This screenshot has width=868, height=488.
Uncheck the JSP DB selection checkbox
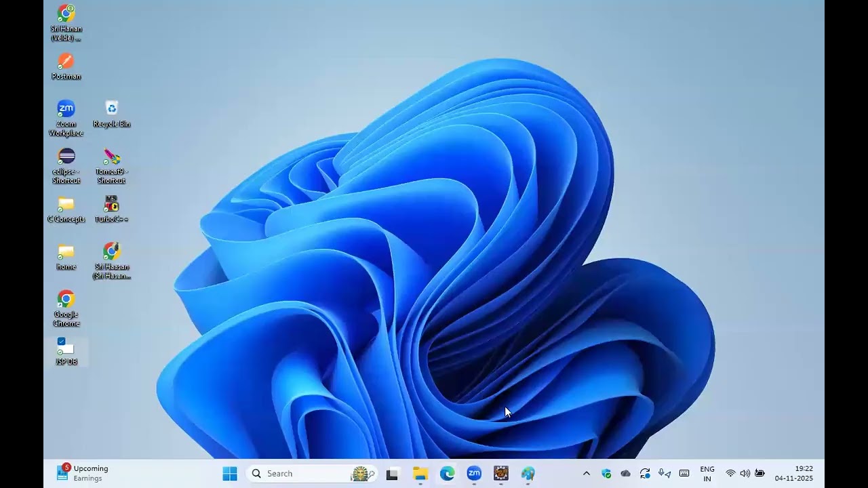tap(61, 341)
